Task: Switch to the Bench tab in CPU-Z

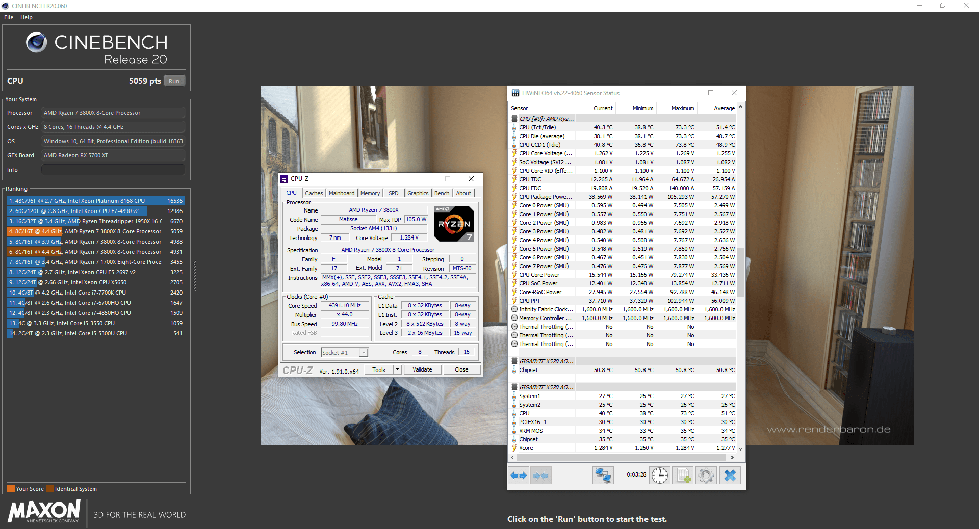Action: (442, 193)
